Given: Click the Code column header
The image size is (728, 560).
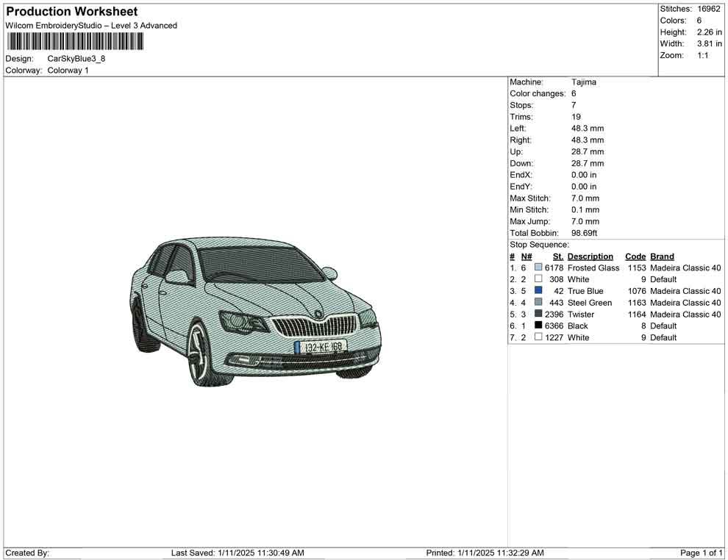Looking at the screenshot, I should [635, 256].
